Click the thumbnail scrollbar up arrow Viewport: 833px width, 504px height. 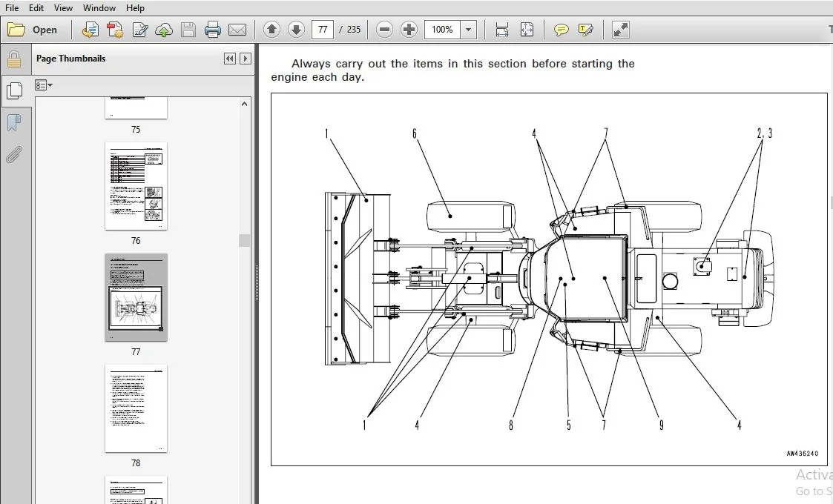[244, 104]
